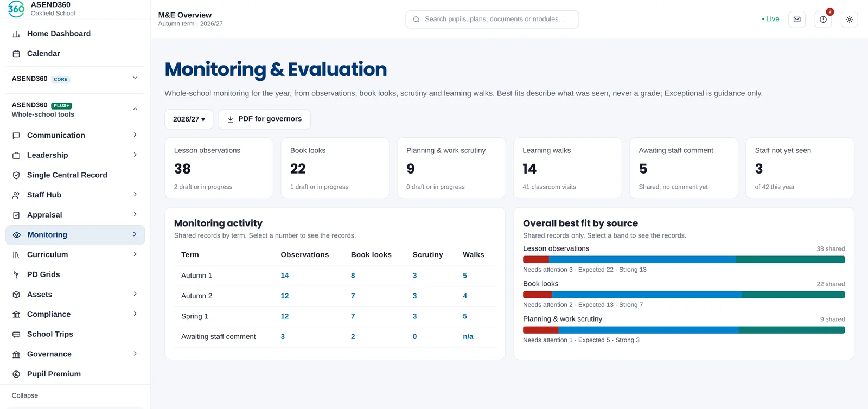Expand the Communication submenu chevron
Screen dimensions: 868x409
tap(135, 135)
